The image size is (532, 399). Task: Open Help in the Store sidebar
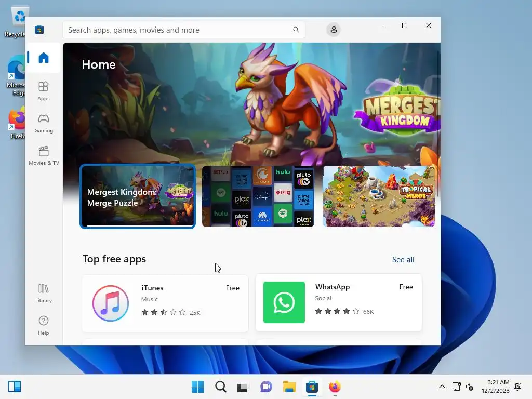pos(44,325)
